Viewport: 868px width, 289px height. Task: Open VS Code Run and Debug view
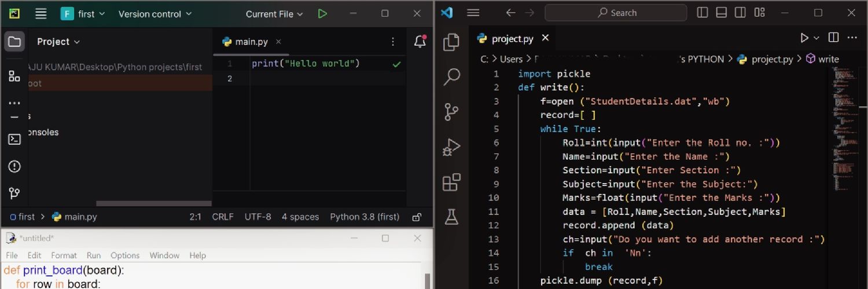pyautogui.click(x=451, y=147)
